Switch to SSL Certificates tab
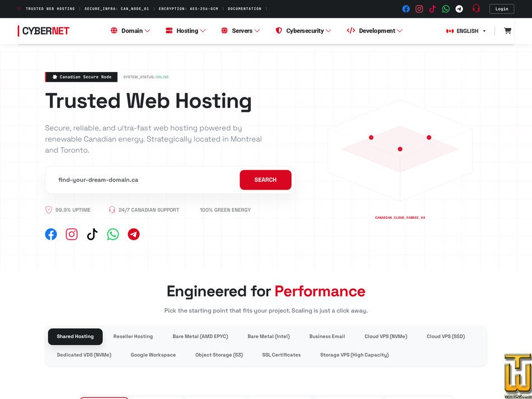The image size is (532, 399). coord(281,355)
